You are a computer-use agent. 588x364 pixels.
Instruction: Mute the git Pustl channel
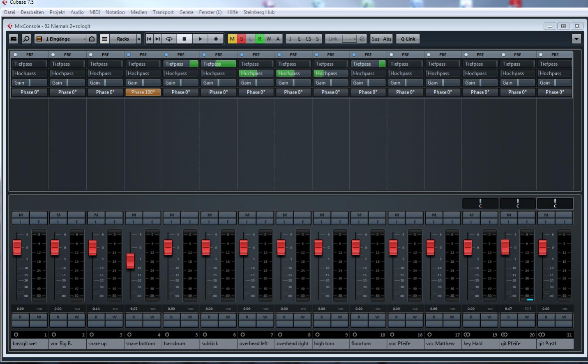(x=546, y=215)
